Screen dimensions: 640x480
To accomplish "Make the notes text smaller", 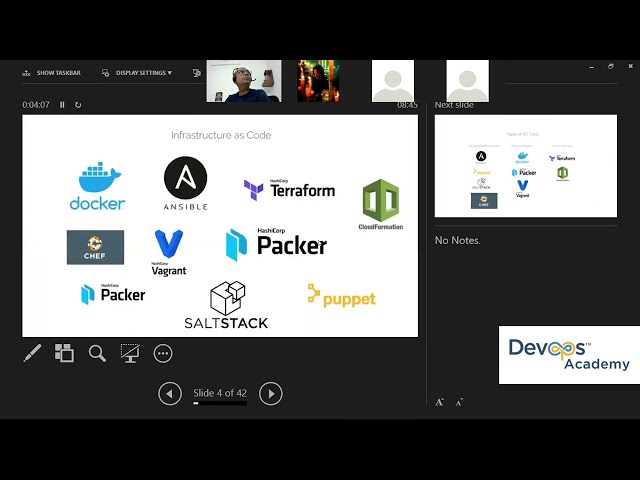I will tap(459, 402).
